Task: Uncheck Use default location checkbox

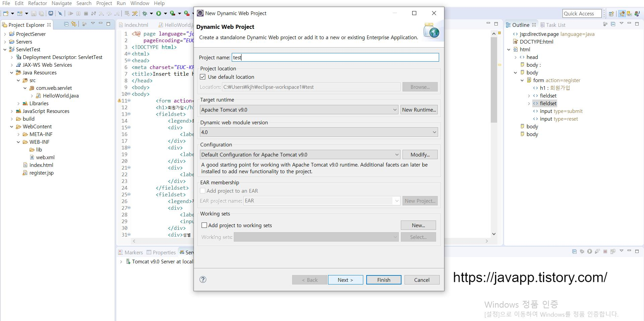Action: point(203,77)
